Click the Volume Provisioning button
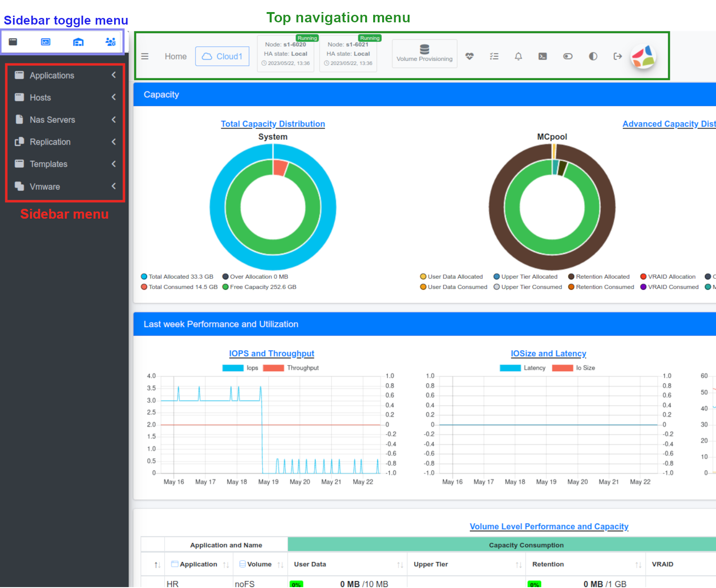The image size is (716, 588). pos(424,54)
